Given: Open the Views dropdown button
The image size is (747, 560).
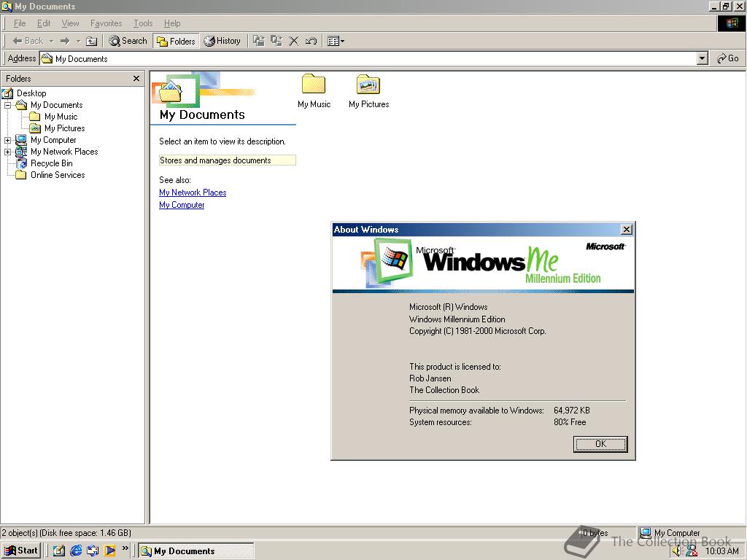Looking at the screenshot, I should click(336, 41).
